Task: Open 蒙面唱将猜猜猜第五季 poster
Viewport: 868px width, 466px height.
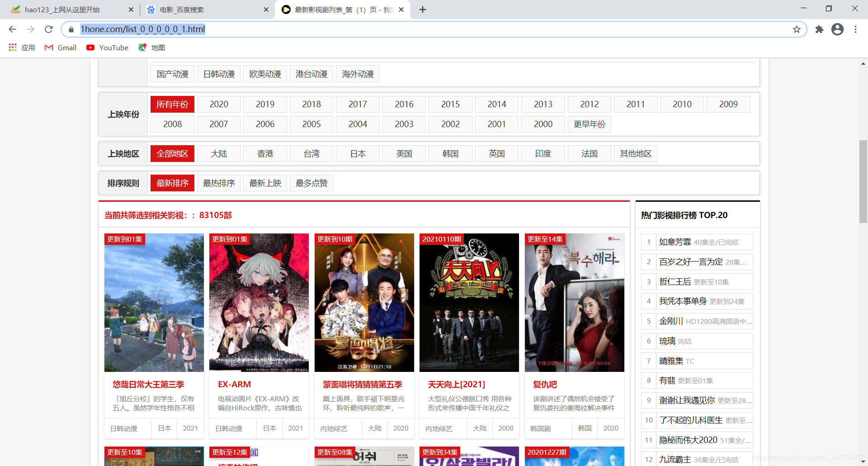Action: coord(364,303)
